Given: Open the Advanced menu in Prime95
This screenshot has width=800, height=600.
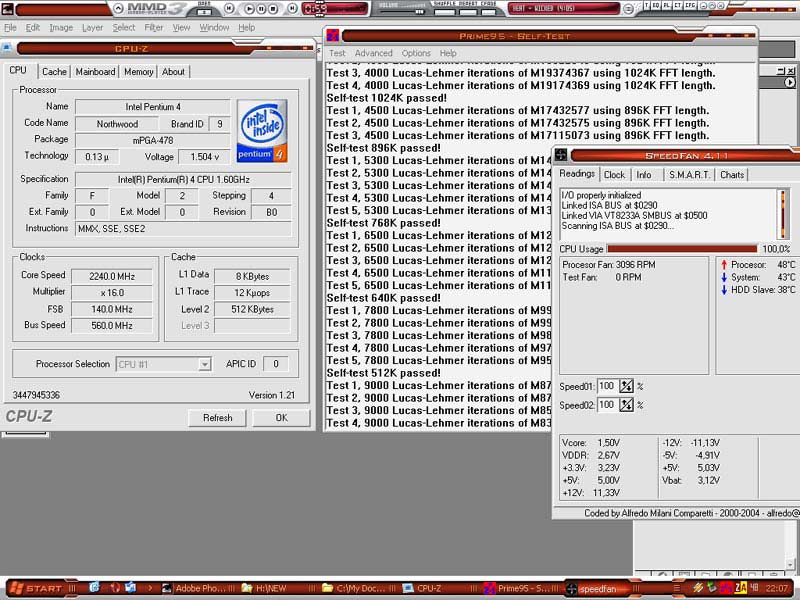Looking at the screenshot, I should pos(373,53).
